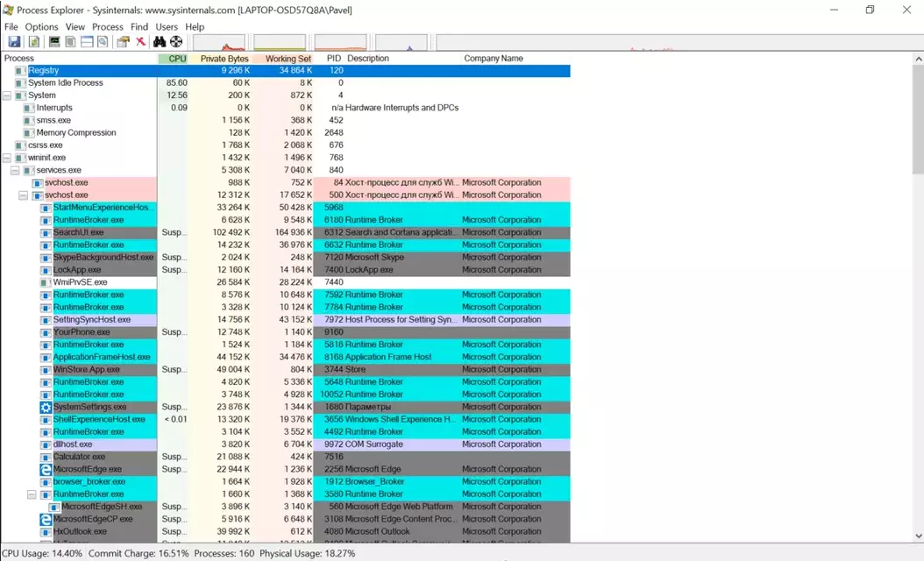Click the icon beside LockApp.exe
The image size is (924, 561).
pos(46,271)
